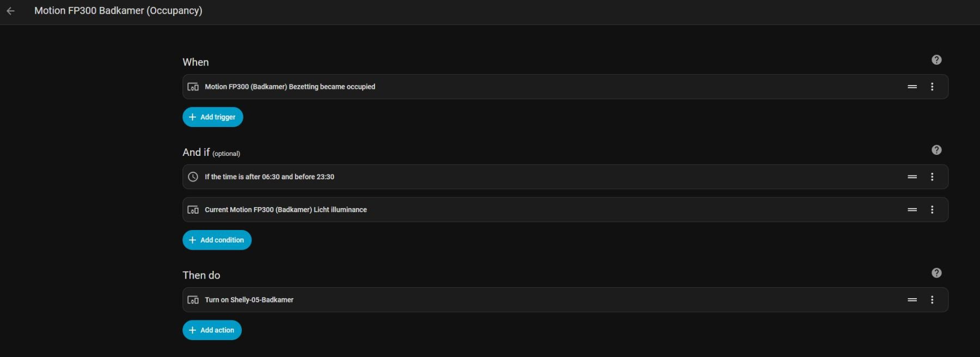The height and width of the screenshot is (357, 980).
Task: Go back using the back arrow
Action: point(11,11)
